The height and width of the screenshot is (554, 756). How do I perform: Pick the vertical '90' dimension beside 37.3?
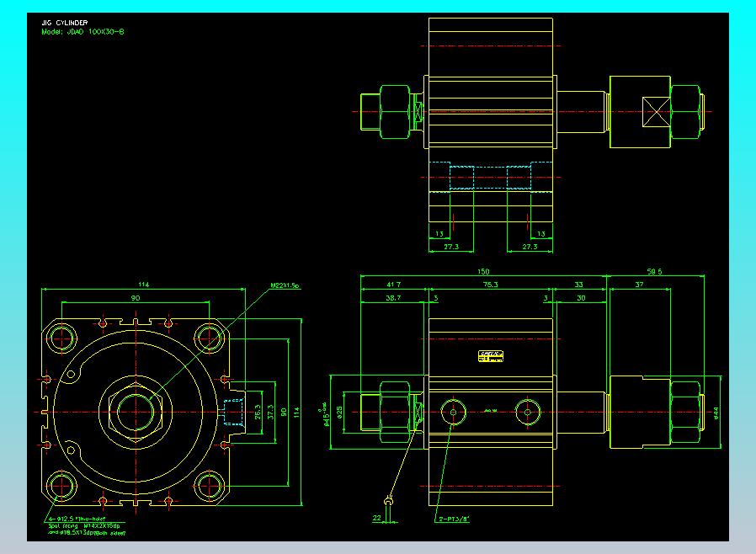click(284, 413)
